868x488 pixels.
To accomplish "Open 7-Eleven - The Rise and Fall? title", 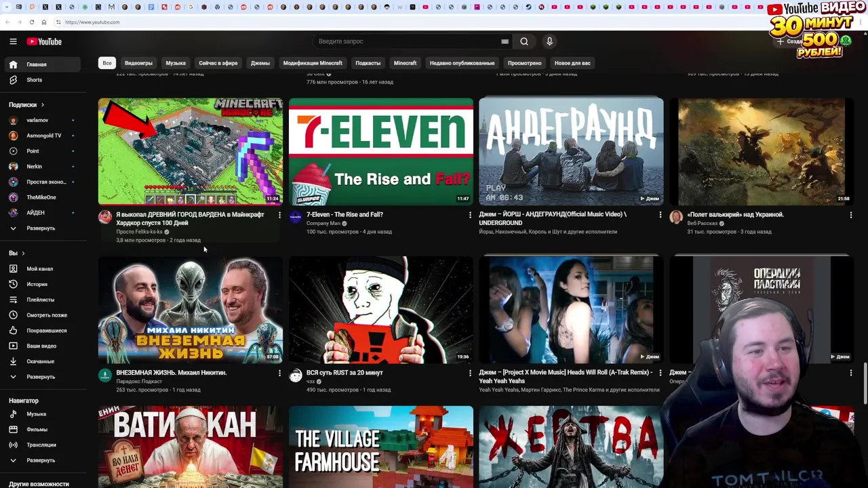I will point(344,215).
